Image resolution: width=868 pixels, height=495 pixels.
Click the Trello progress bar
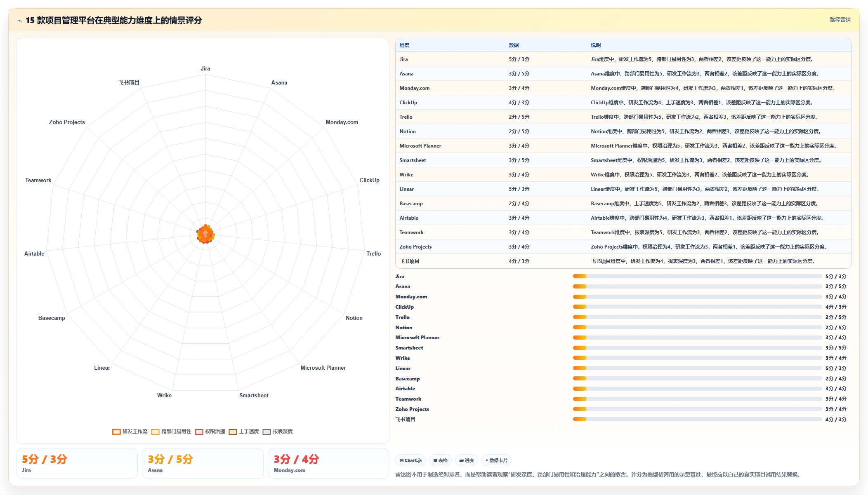697,317
